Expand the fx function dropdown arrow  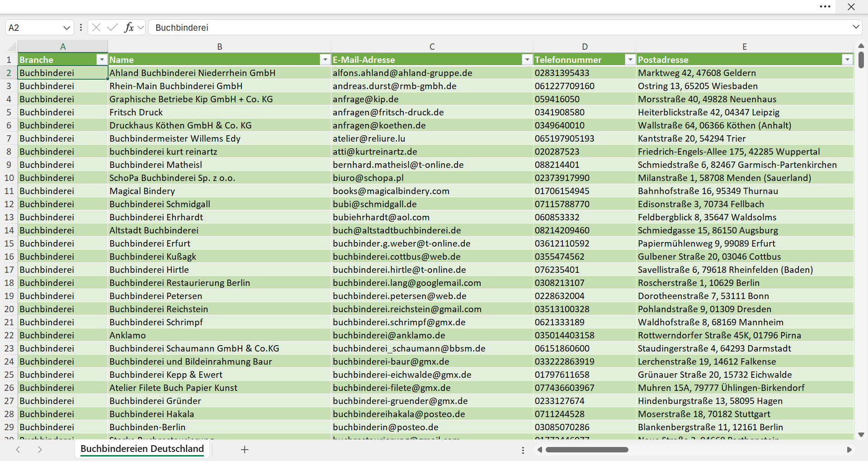pyautogui.click(x=141, y=28)
